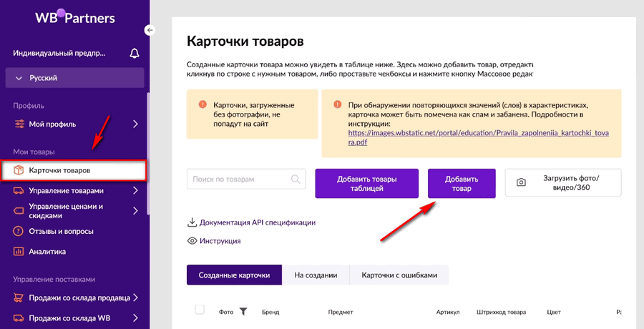Click the download icon beside Документация API

tap(192, 222)
